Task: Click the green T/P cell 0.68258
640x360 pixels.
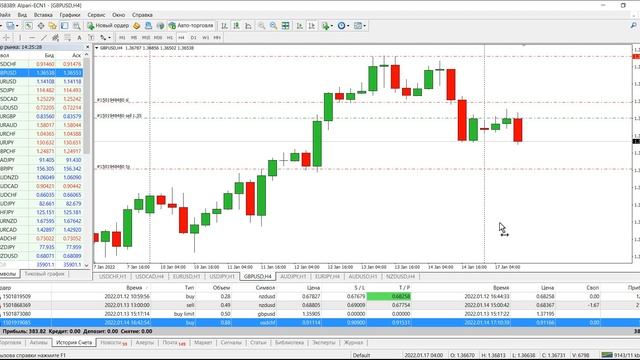Action: coord(389,296)
